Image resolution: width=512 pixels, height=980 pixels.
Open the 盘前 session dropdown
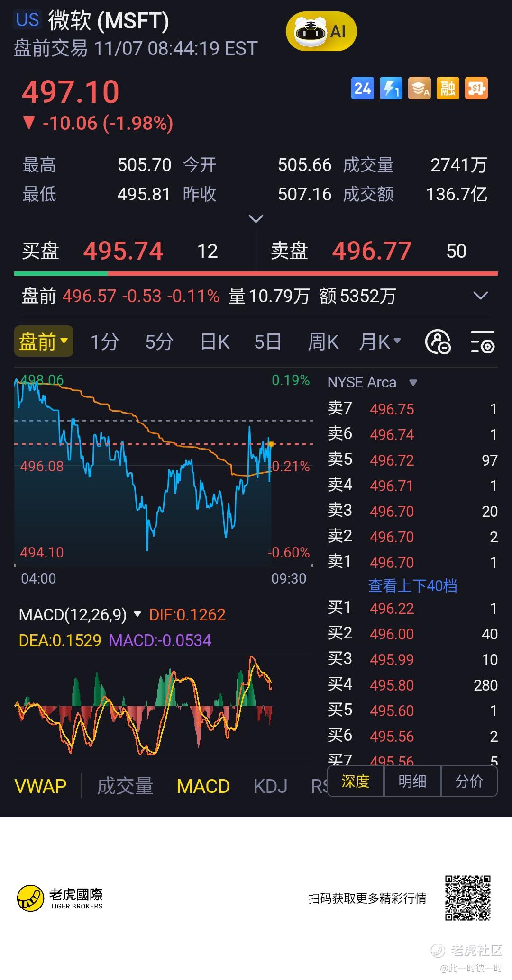click(44, 341)
